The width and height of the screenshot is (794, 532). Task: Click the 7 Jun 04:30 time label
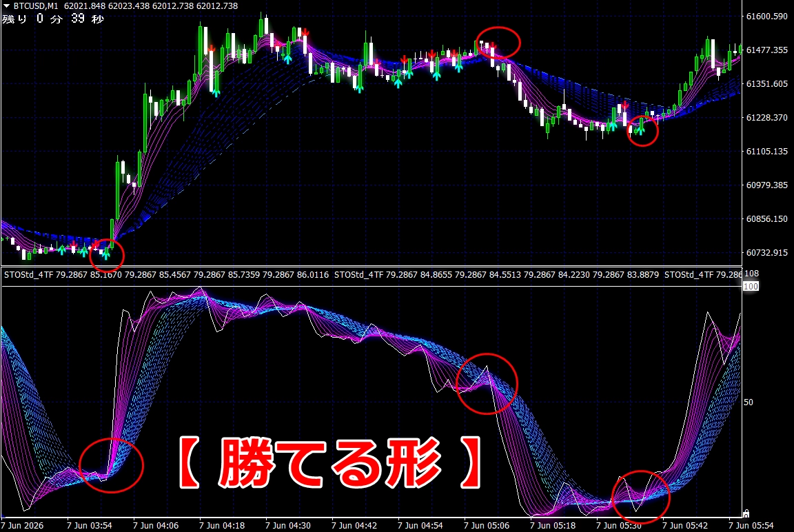click(287, 526)
